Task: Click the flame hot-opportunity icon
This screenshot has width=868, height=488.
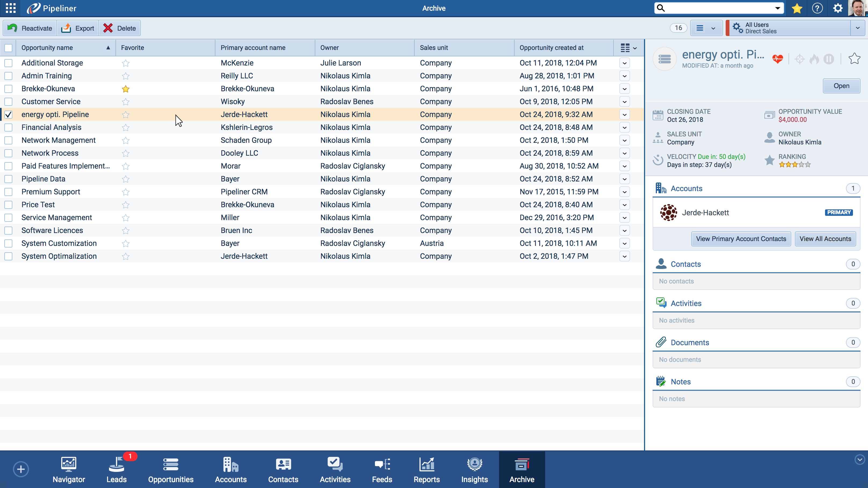Action: (x=814, y=59)
